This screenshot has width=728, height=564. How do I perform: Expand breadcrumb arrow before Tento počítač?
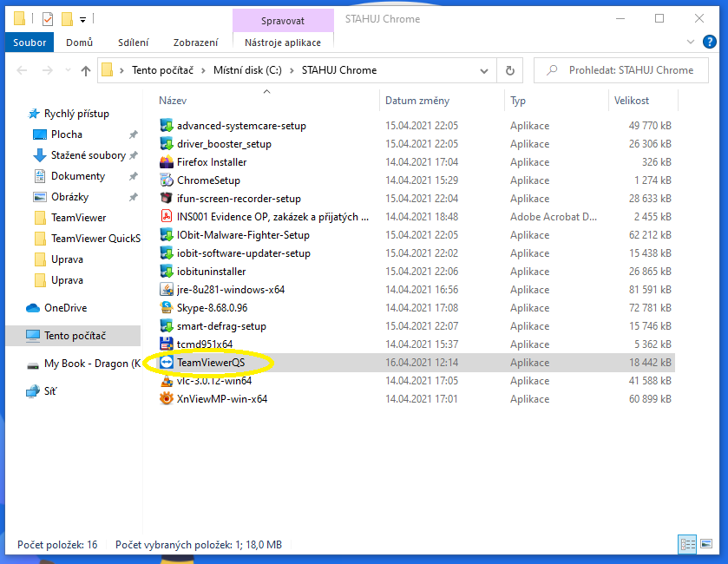pos(121,70)
